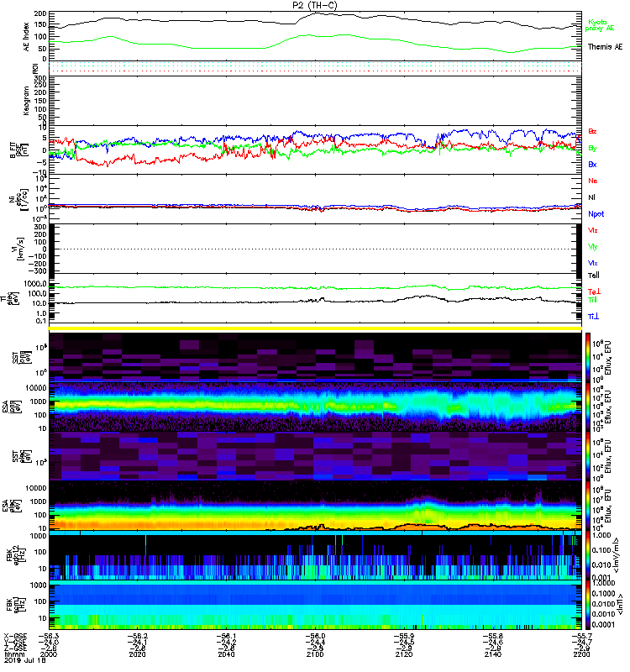This screenshot has height=672, width=630.
Task: Click the plot title P2 (TH-C)
Action: coord(314,5)
